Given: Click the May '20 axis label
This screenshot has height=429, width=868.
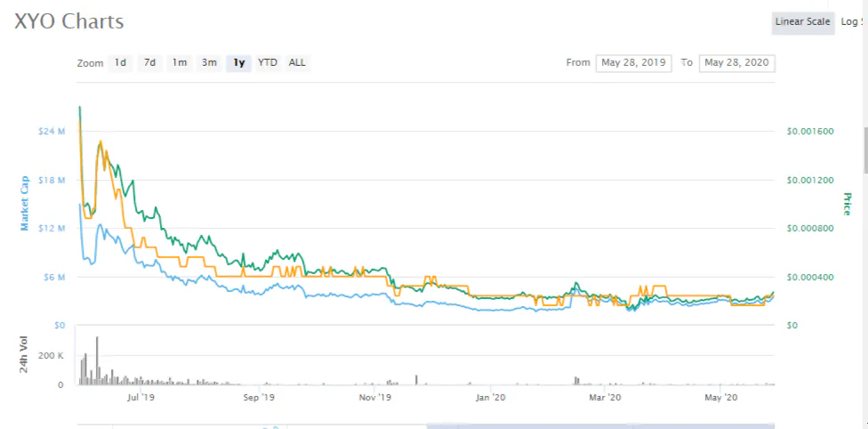Looking at the screenshot, I should pyautogui.click(x=719, y=398).
